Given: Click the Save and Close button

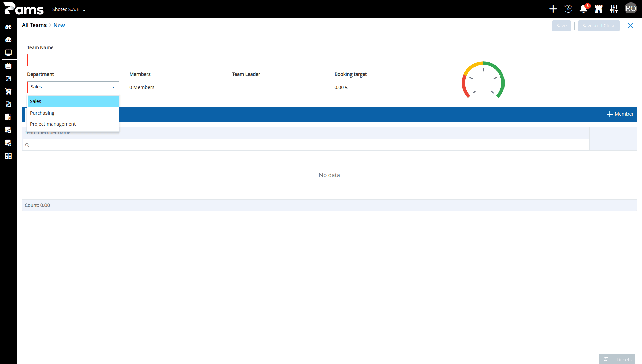Looking at the screenshot, I should tap(599, 26).
